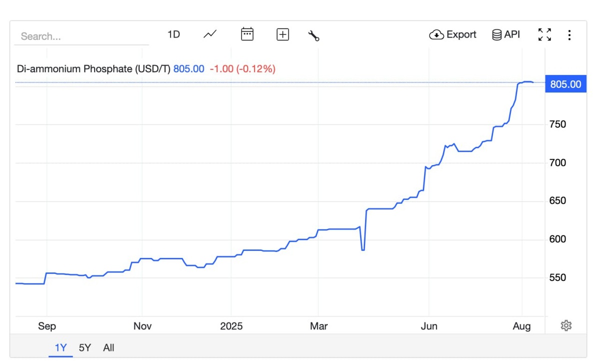Open the three-dot more options menu
Image resolution: width=600 pixels, height=364 pixels.
click(x=569, y=35)
